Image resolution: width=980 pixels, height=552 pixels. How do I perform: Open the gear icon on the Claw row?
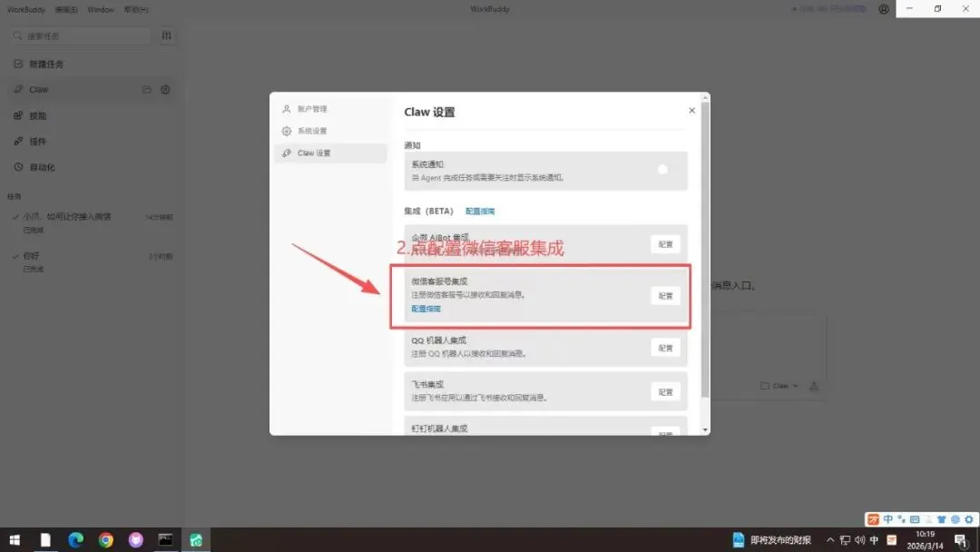point(165,89)
